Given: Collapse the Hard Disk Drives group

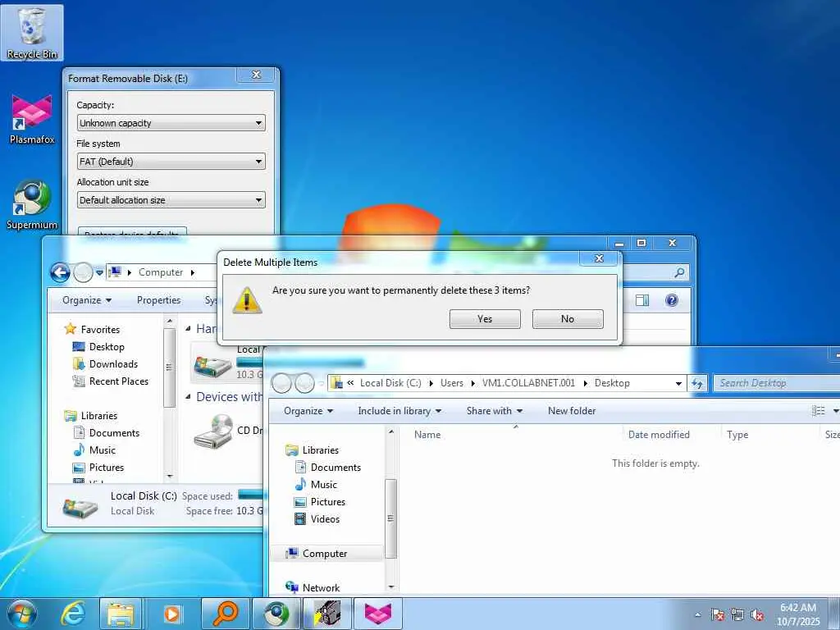Looking at the screenshot, I should point(188,328).
